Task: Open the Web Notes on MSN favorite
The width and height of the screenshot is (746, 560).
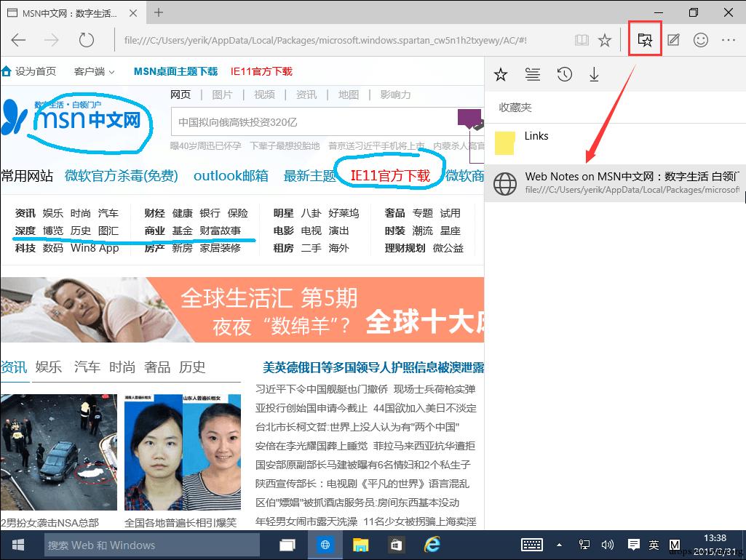Action: pyautogui.click(x=615, y=183)
